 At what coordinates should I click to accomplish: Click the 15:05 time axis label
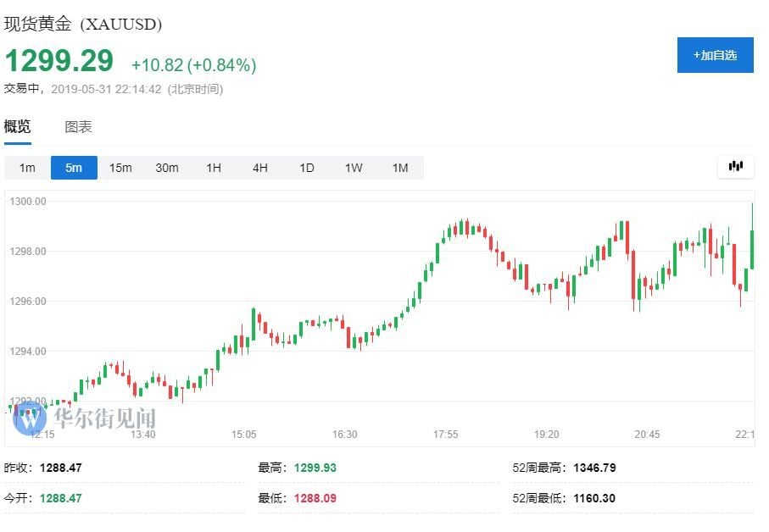click(243, 435)
